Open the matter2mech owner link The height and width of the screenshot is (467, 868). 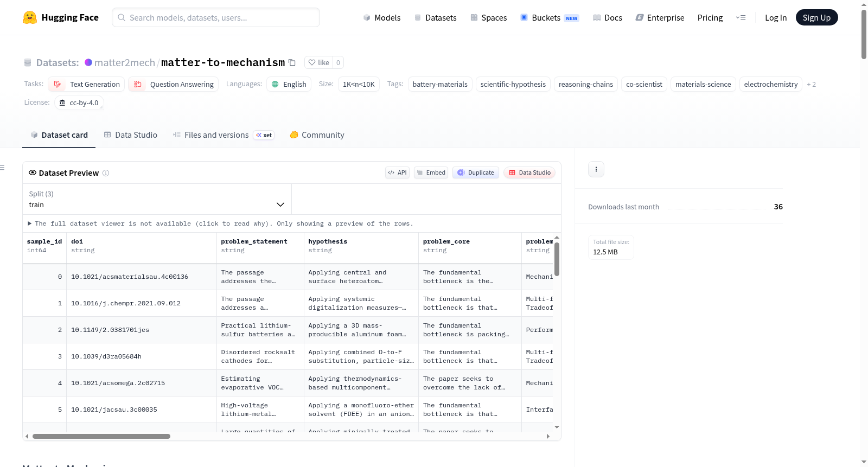pyautogui.click(x=125, y=62)
